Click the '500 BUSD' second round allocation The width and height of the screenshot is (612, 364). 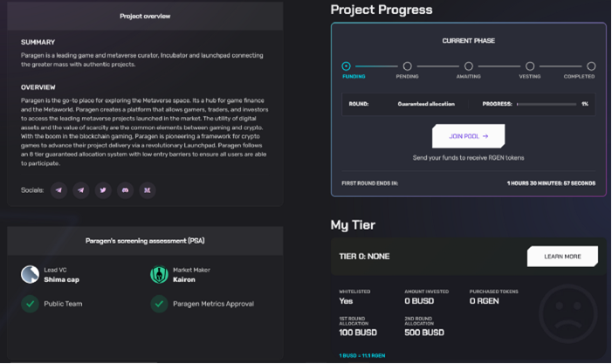tap(424, 333)
